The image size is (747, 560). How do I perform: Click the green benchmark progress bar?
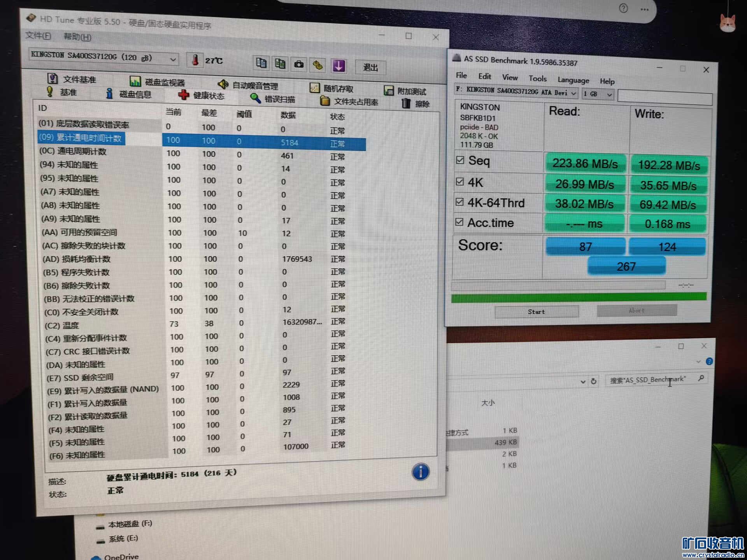coord(579,297)
